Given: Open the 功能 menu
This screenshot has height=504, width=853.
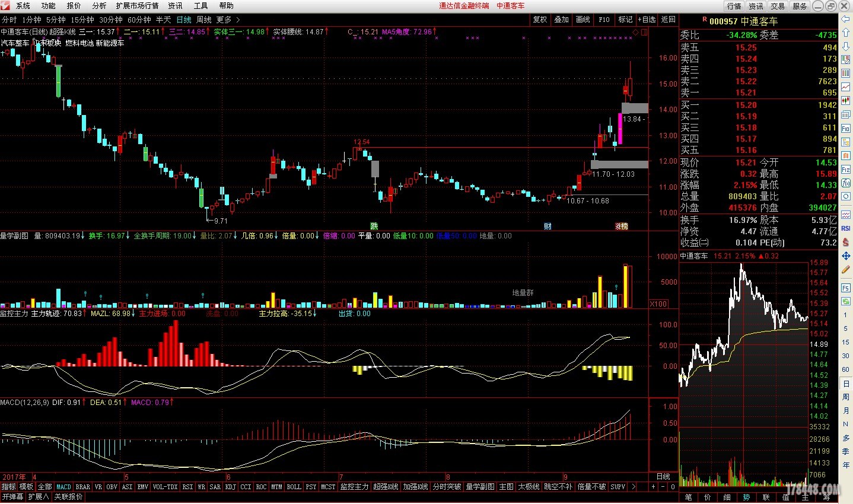Looking at the screenshot, I should click(49, 5).
